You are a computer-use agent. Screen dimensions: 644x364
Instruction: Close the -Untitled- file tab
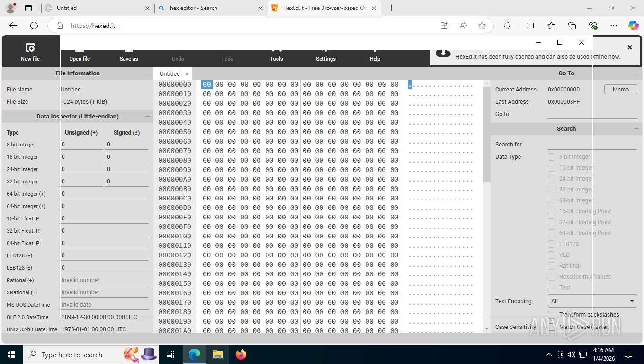[187, 74]
